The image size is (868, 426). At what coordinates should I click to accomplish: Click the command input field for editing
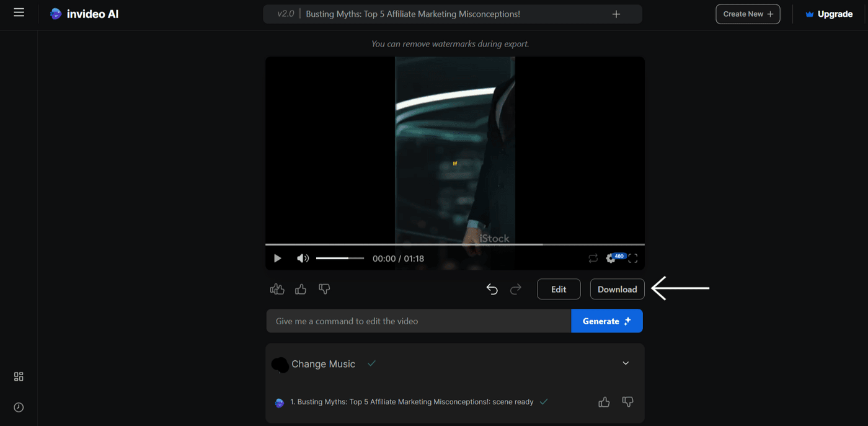click(415, 321)
